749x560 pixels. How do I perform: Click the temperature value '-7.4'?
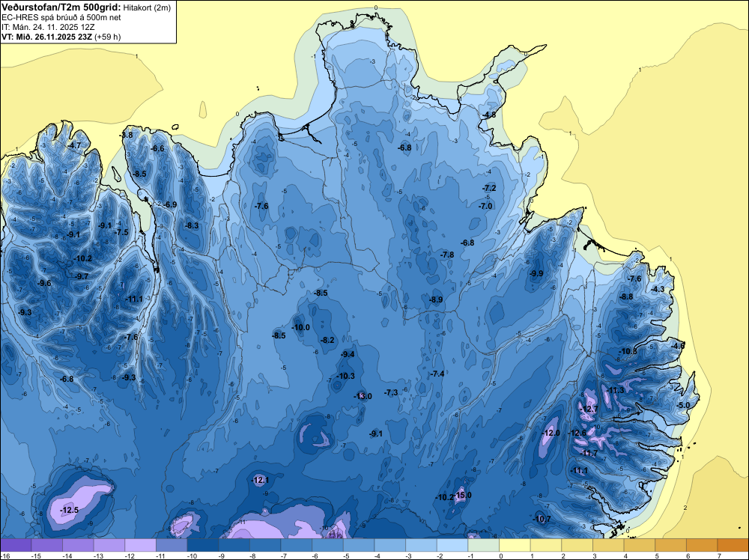(437, 374)
